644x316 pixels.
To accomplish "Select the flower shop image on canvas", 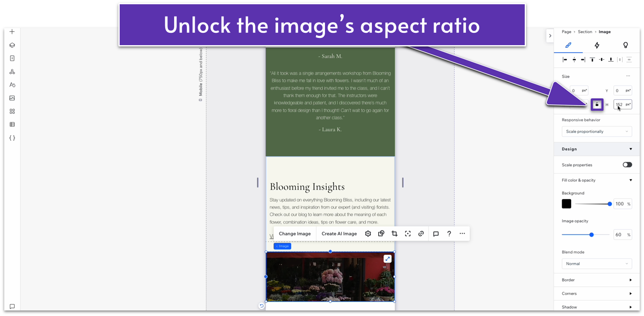I will pyautogui.click(x=330, y=276).
